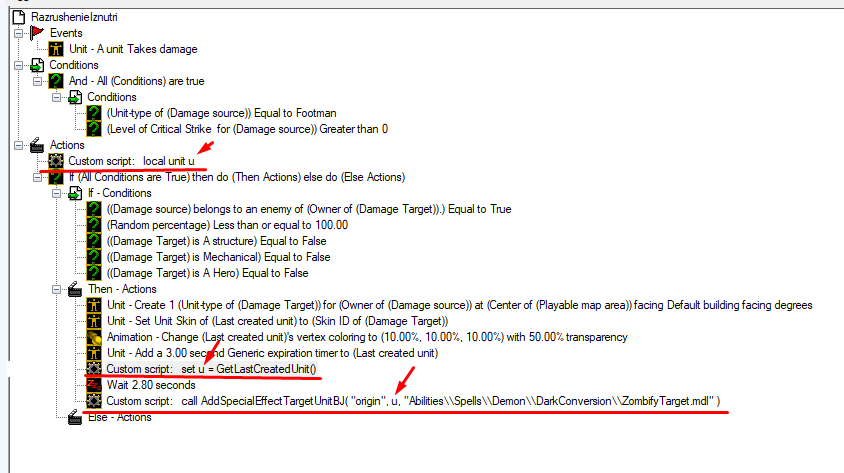Select 'Custom script: local unit u' text
Image resolution: width=844 pixels, height=473 pixels.
pos(131,161)
